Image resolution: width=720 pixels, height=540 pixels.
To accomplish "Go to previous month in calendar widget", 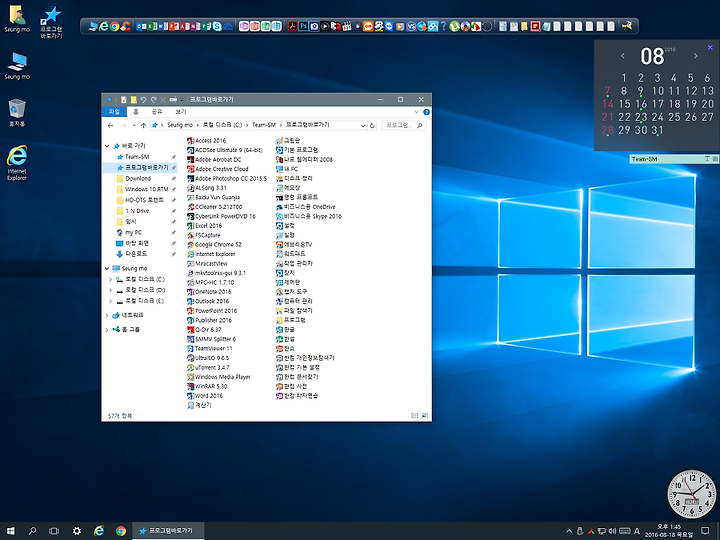I will pyautogui.click(x=623, y=56).
